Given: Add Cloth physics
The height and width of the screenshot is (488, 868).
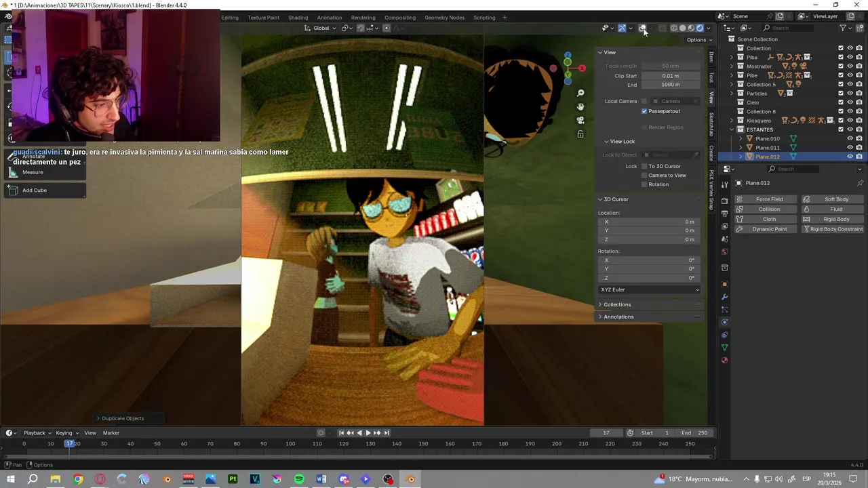Looking at the screenshot, I should (766, 219).
